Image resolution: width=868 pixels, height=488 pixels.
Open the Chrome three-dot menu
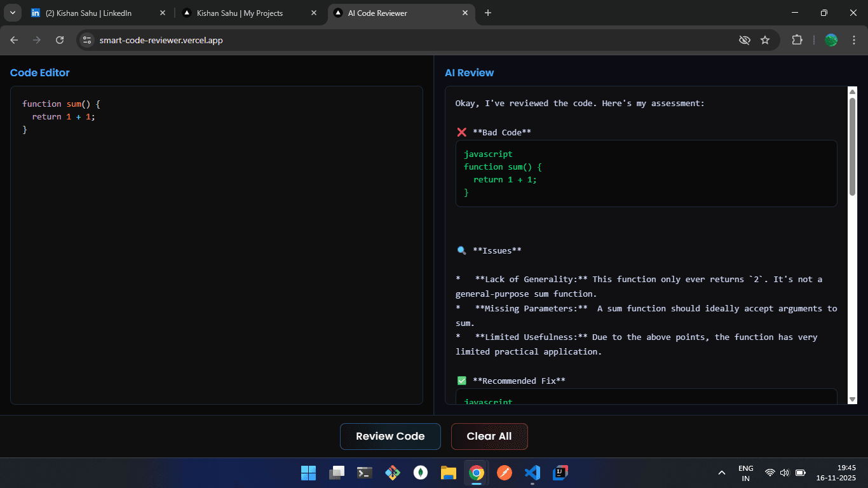854,39
